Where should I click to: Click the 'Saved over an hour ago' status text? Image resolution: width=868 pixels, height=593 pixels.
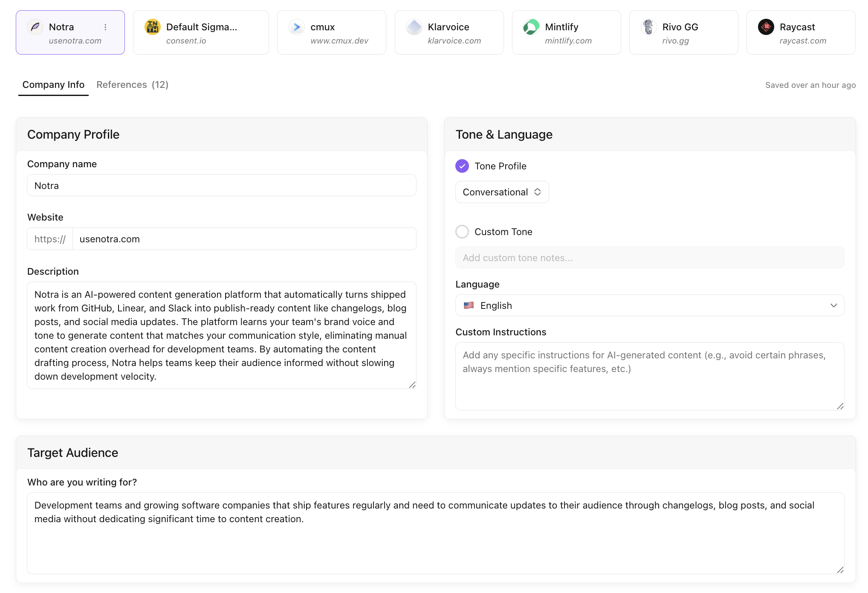pyautogui.click(x=810, y=85)
